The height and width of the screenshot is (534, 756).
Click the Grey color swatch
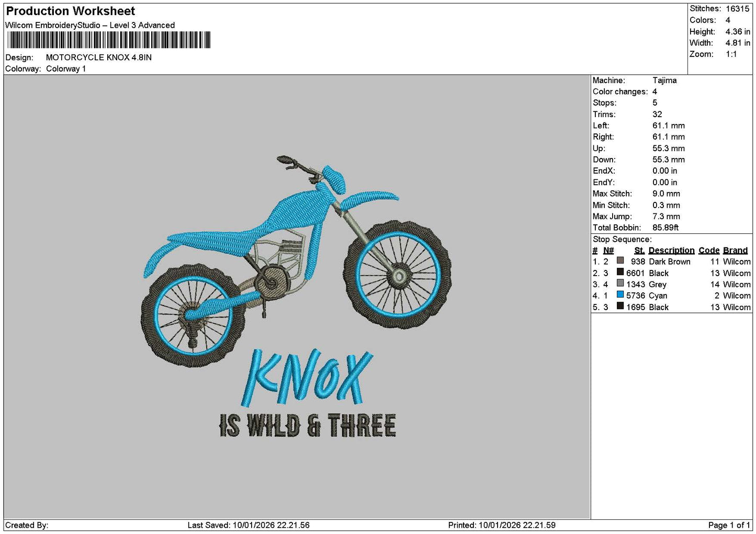pyautogui.click(x=620, y=283)
